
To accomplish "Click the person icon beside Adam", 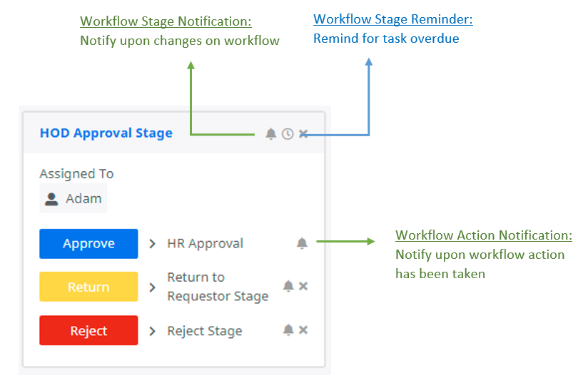I will point(51,199).
